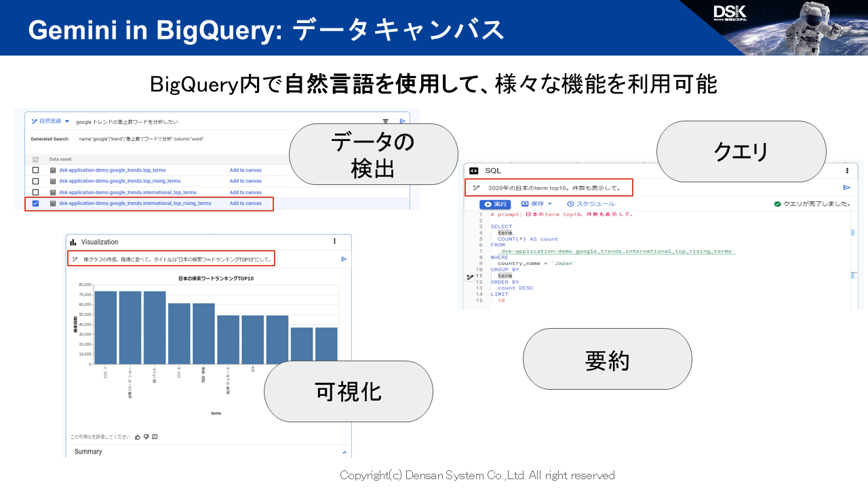Check the google_trends.international_top_terms row checkbox
The height and width of the screenshot is (488, 868).
(x=35, y=192)
